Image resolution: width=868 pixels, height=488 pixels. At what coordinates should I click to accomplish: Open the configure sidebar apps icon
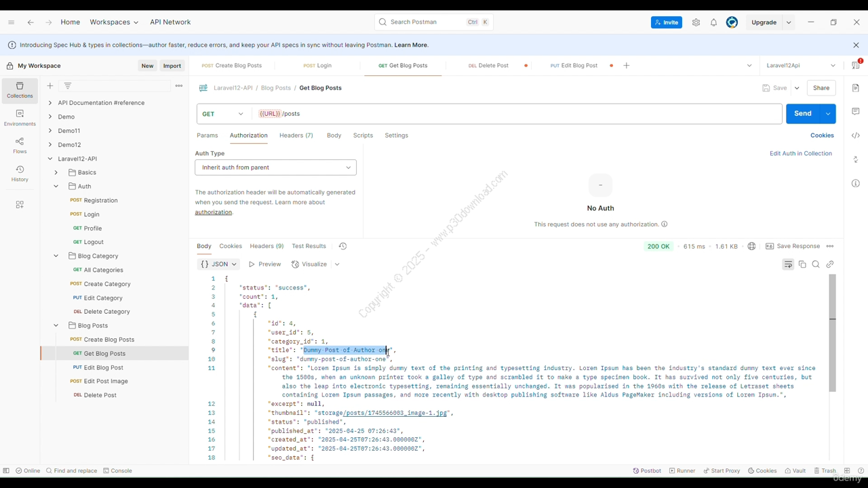pyautogui.click(x=20, y=204)
